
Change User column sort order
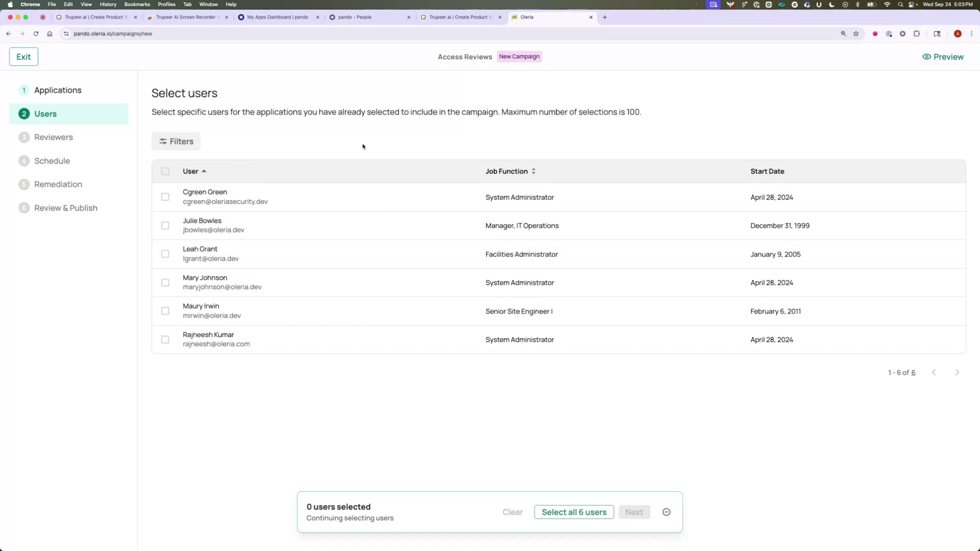click(x=203, y=171)
